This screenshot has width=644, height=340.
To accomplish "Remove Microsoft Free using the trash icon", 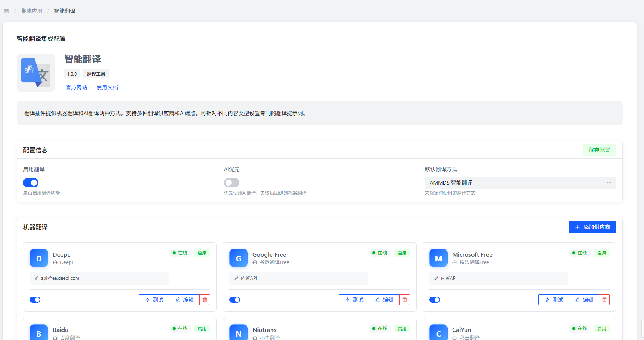I will coord(604,300).
